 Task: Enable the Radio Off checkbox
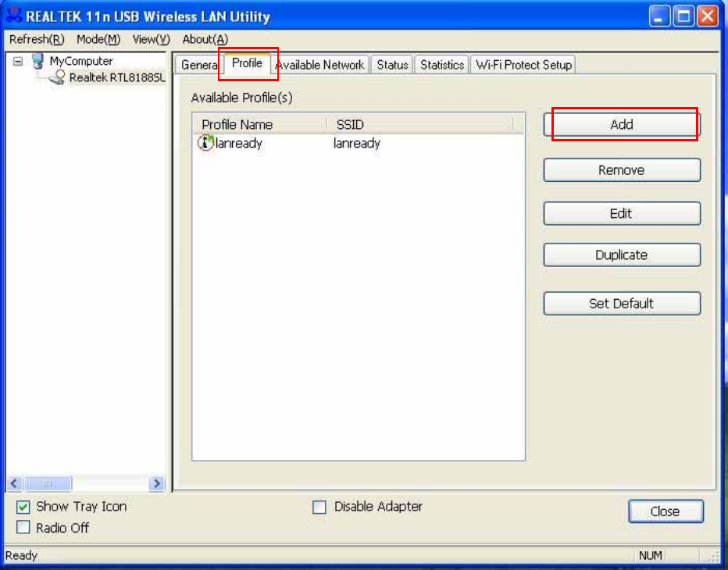[x=23, y=527]
